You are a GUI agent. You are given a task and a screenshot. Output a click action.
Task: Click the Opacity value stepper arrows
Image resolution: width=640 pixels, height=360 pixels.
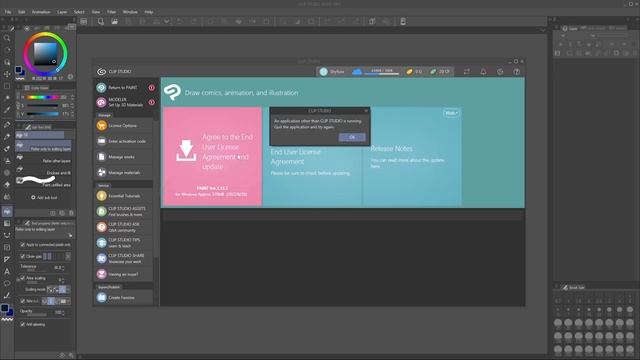63,312
